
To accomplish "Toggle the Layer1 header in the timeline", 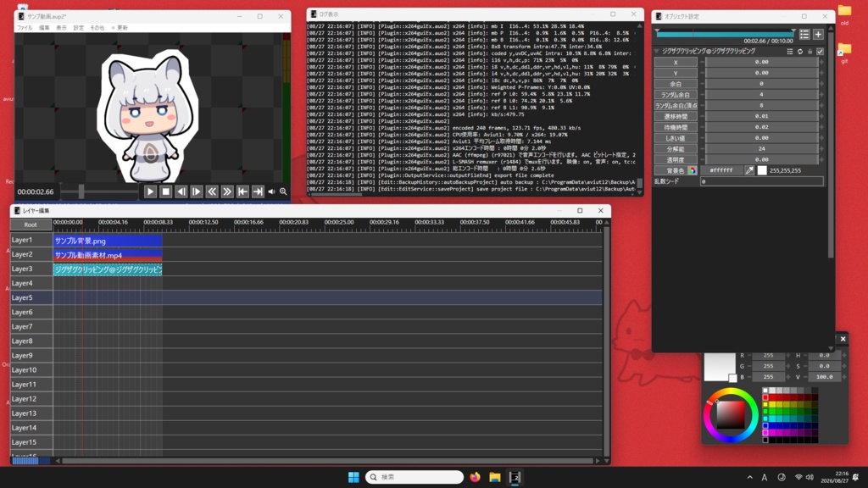I will pyautogui.click(x=31, y=240).
